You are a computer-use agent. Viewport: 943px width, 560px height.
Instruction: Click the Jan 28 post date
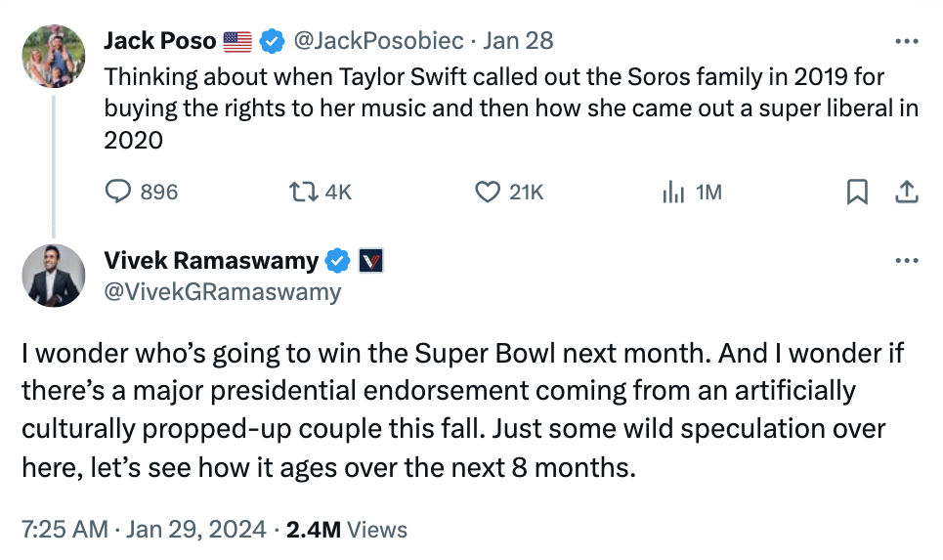point(518,41)
